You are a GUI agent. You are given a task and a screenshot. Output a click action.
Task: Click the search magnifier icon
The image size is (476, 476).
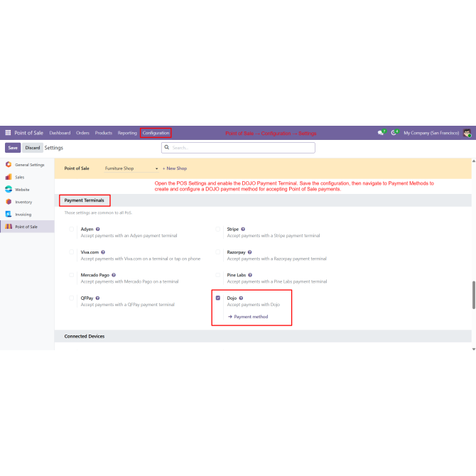[167, 147]
